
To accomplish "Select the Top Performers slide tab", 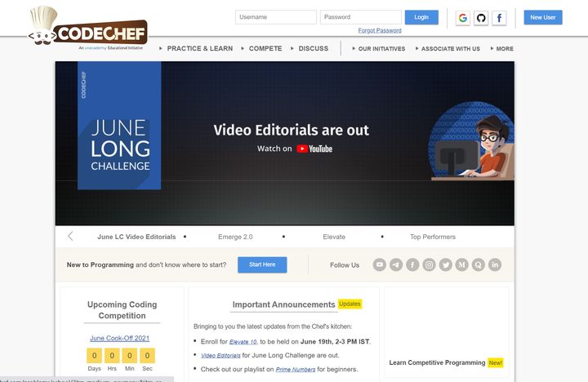I will 433,237.
